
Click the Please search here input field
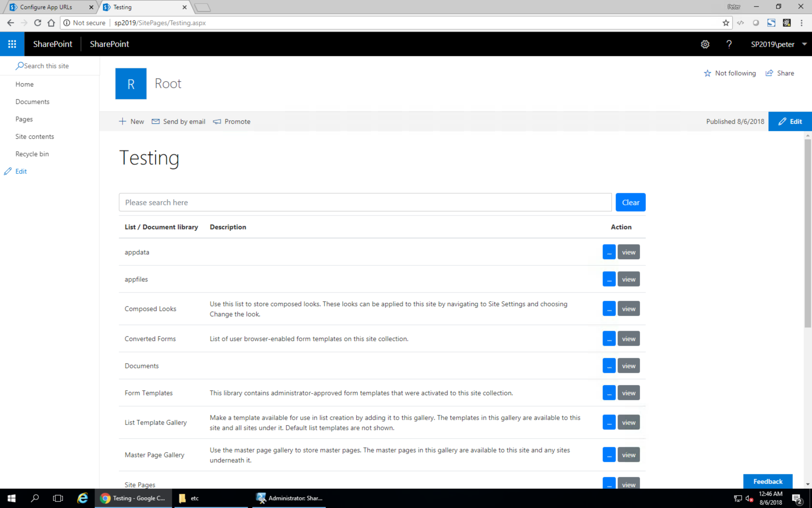(329, 202)
